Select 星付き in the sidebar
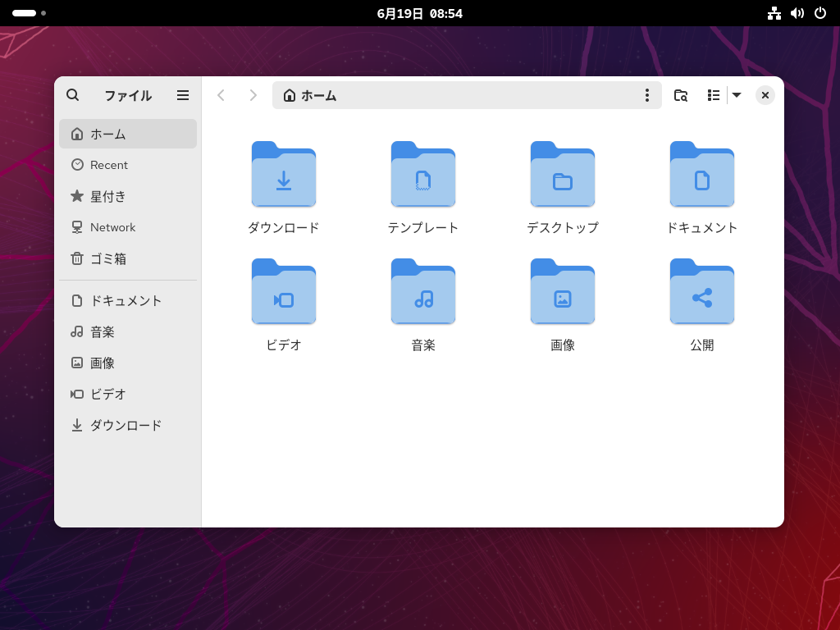This screenshot has width=840, height=630. coord(107,196)
